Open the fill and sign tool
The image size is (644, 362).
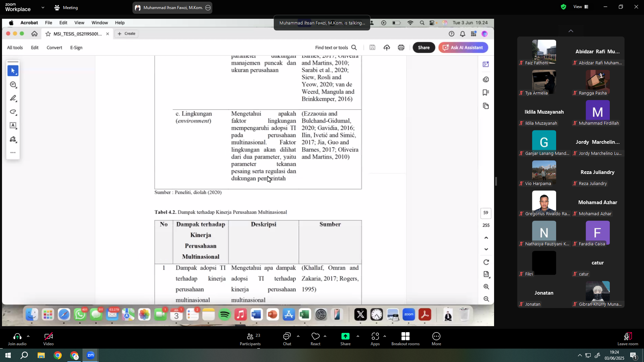click(13, 139)
